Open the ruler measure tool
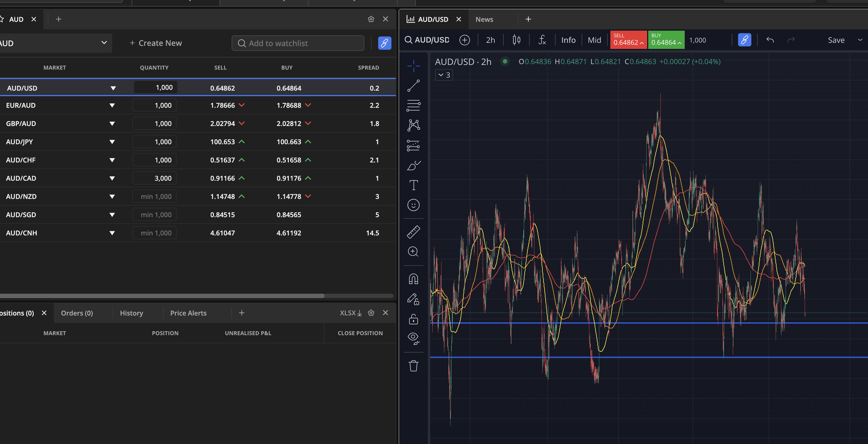Image resolution: width=868 pixels, height=444 pixels. [x=414, y=232]
